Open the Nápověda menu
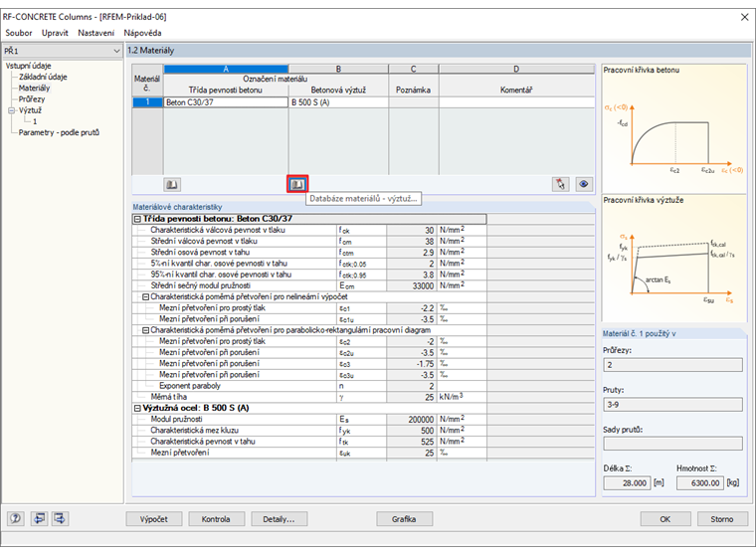756x556 pixels. coord(142,33)
